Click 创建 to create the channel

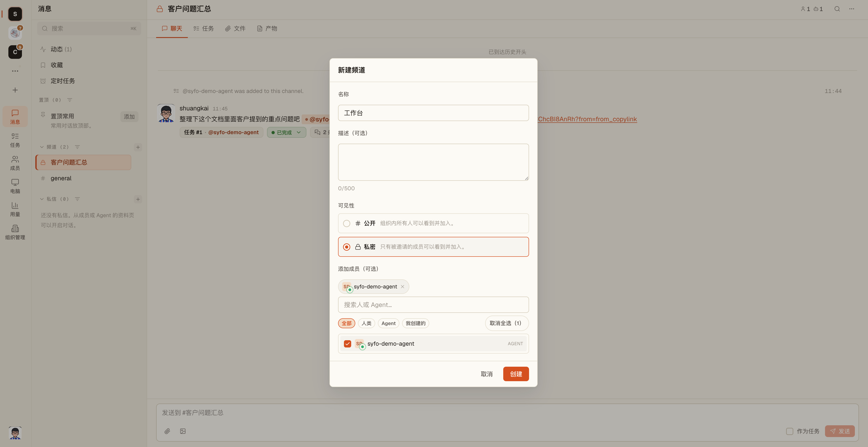click(x=516, y=374)
